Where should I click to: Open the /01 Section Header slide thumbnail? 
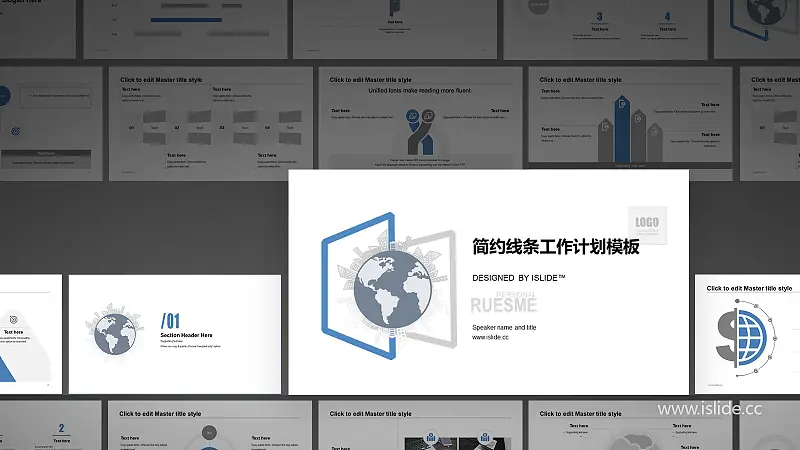coord(174,334)
